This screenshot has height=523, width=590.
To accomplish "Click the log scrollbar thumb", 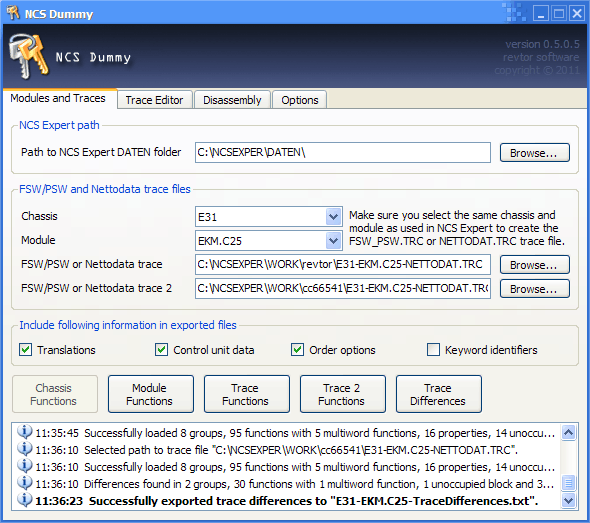I will (569, 482).
